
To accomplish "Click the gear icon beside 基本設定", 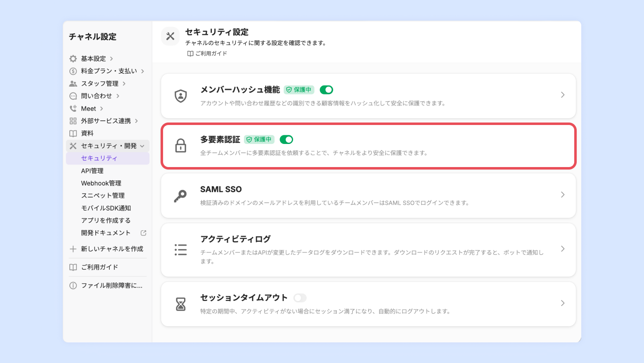I will (x=73, y=59).
